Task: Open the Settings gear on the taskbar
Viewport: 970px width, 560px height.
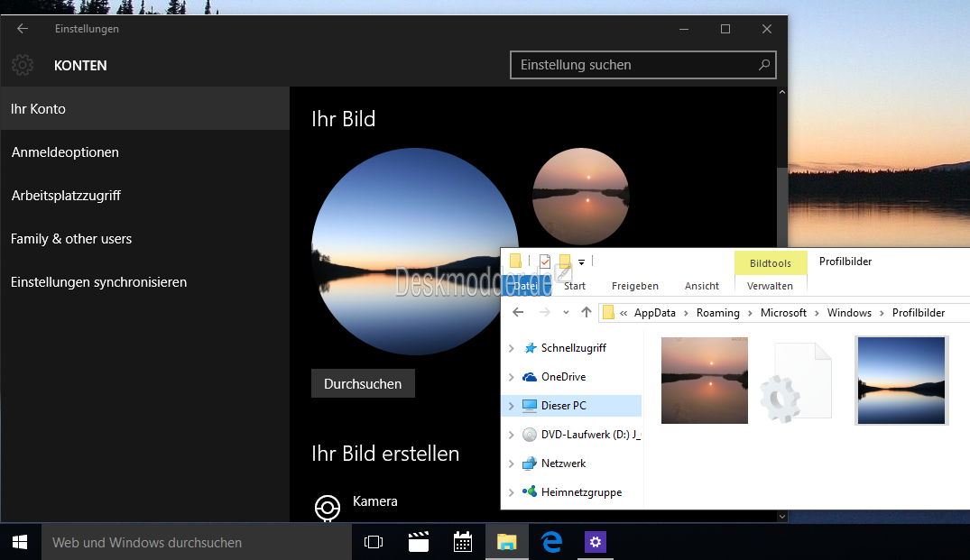Action: [596, 542]
